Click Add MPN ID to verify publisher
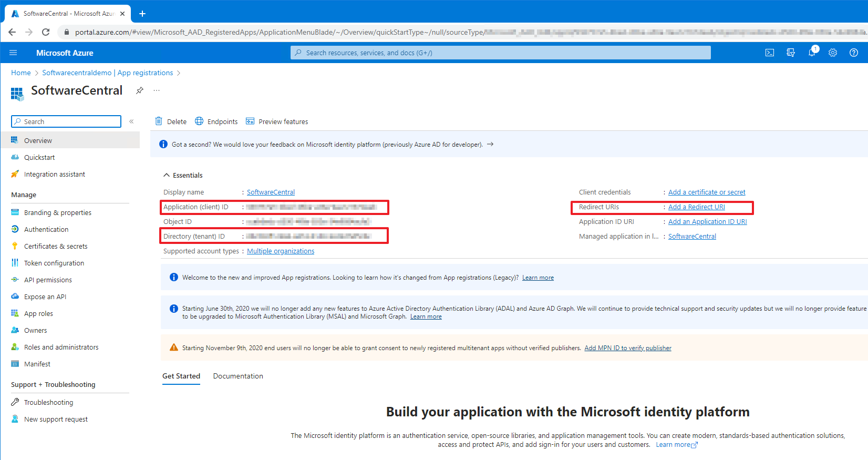Image resolution: width=868 pixels, height=460 pixels. (628, 348)
